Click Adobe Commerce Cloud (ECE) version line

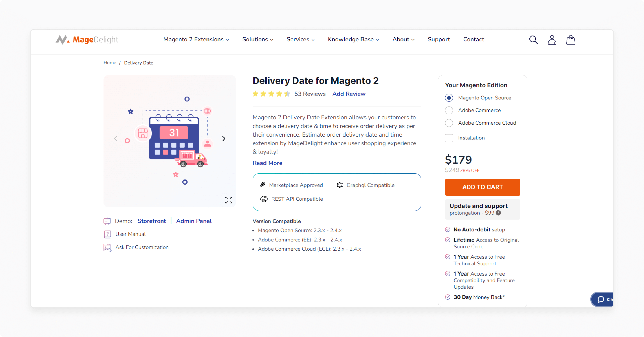click(309, 249)
